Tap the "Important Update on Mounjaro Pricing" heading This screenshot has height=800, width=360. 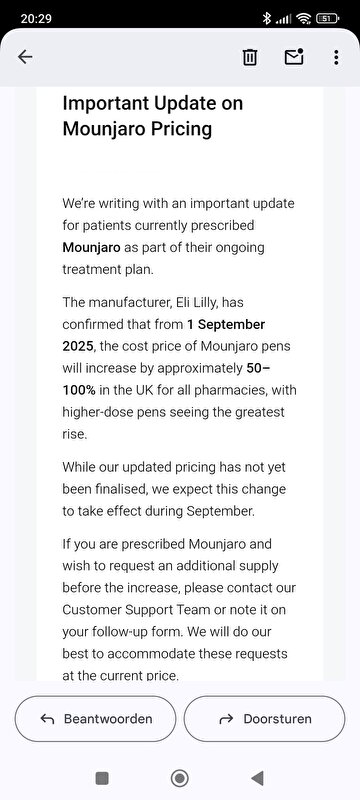click(x=152, y=116)
